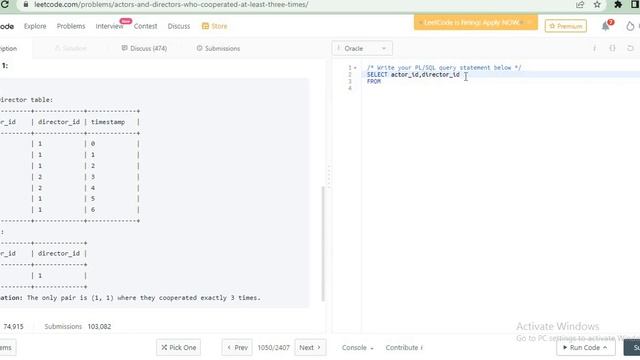Open the Contribute link
The image size is (640, 360).
[404, 347]
